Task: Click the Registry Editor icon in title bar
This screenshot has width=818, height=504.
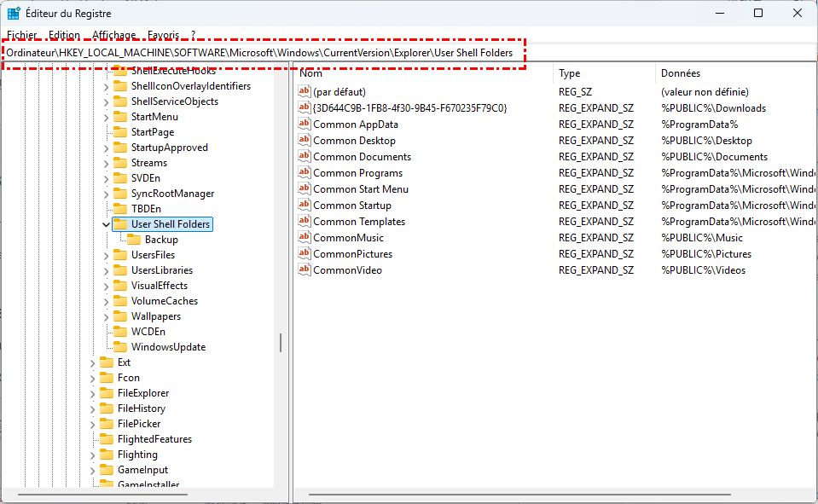Action: tap(15, 13)
